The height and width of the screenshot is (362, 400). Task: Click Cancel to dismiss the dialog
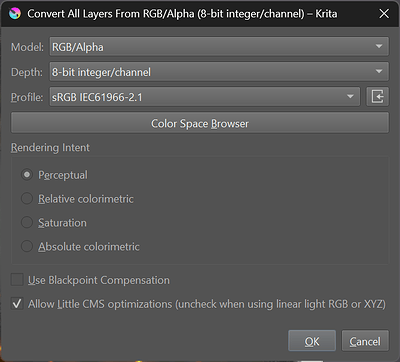(365, 341)
